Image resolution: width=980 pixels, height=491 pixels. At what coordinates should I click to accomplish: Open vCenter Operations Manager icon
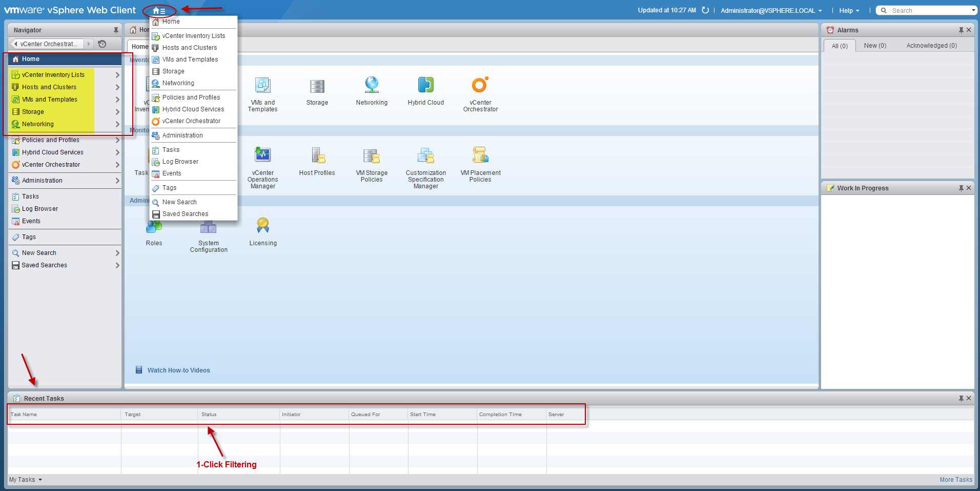262,155
